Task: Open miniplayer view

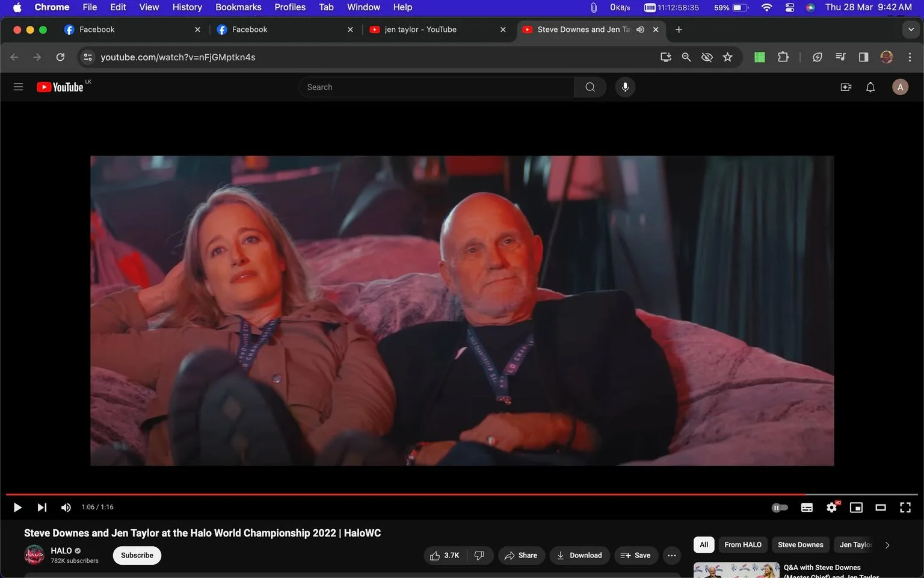Action: point(856,508)
